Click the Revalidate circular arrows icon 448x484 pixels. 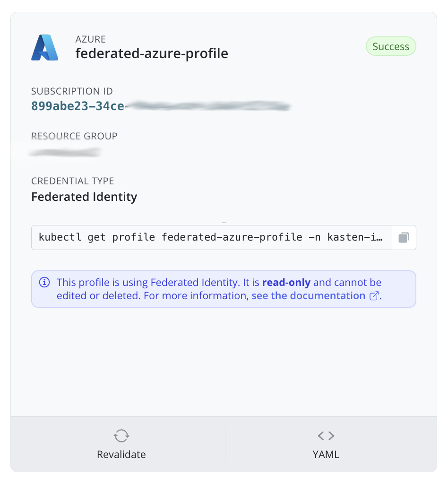pos(121,435)
